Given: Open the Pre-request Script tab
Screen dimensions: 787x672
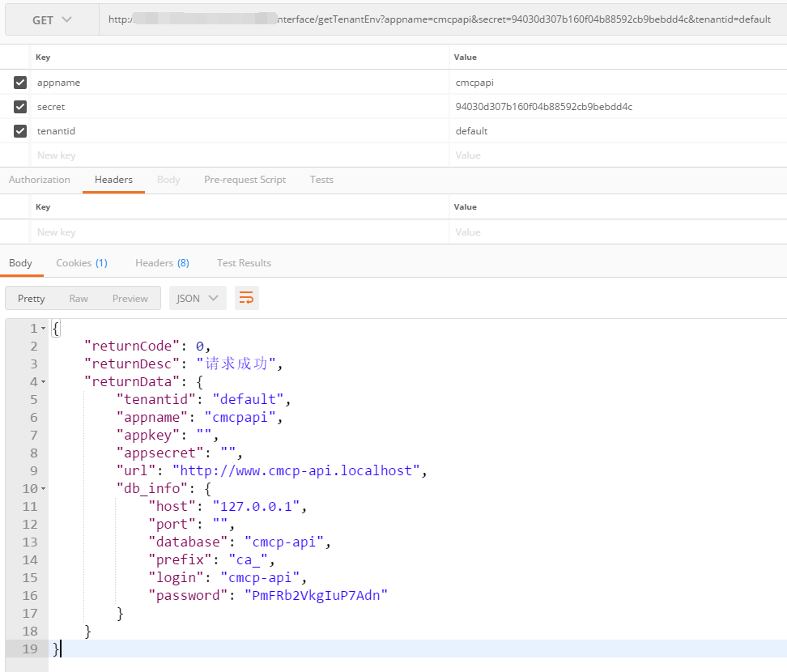Looking at the screenshot, I should 245,180.
